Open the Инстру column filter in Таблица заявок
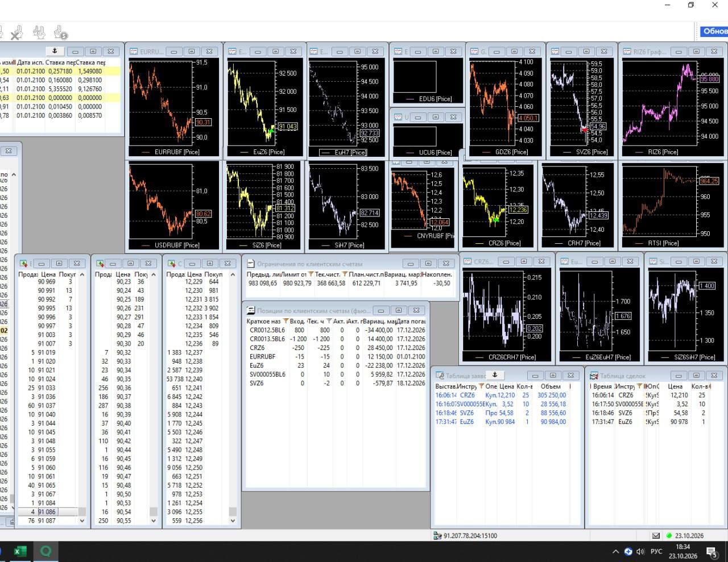Image resolution: width=728 pixels, height=562 pixels. click(x=482, y=386)
